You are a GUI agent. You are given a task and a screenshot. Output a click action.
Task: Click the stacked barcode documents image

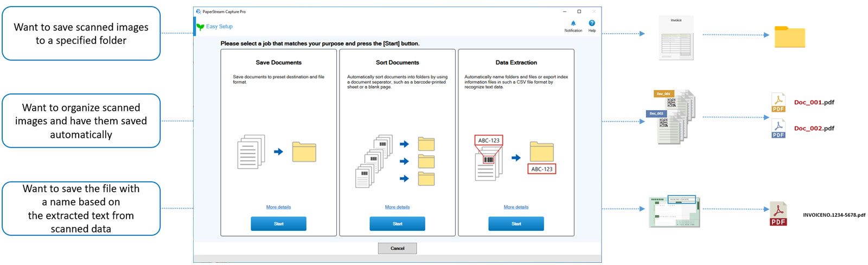pyautogui.click(x=671, y=117)
